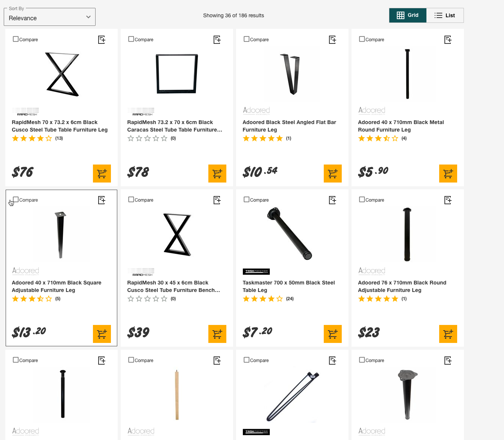Click the RapidMesh Caracas square frame image
The image size is (504, 440).
[177, 74]
